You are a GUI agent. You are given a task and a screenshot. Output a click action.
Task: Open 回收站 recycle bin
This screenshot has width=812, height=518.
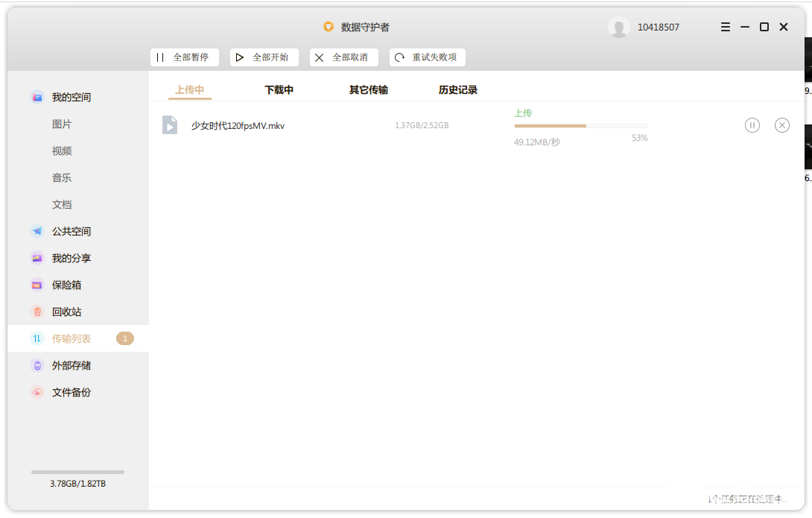66,312
